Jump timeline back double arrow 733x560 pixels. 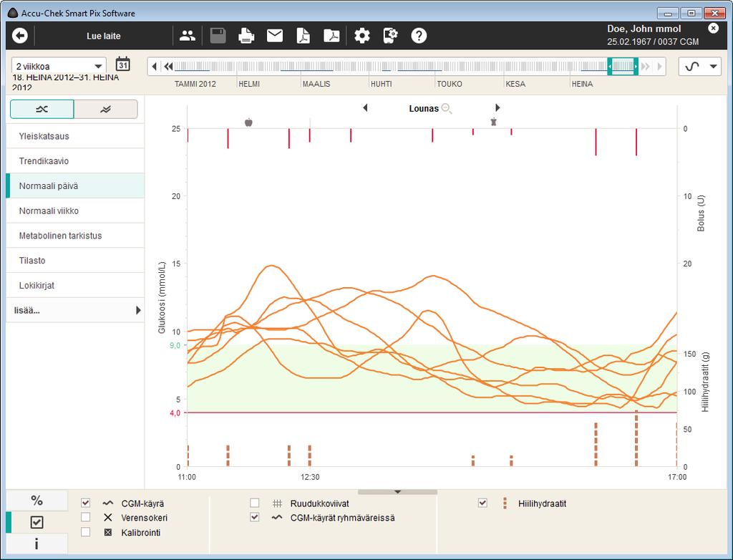168,67
